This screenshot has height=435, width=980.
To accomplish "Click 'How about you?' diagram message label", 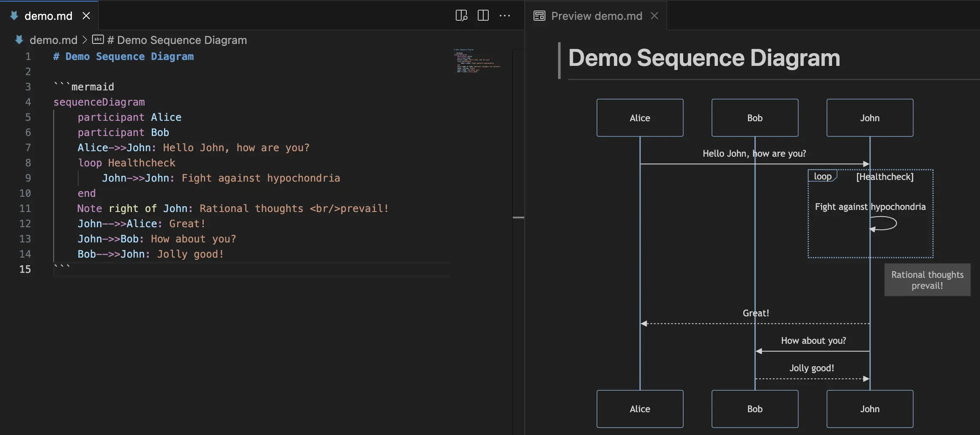I will click(813, 341).
